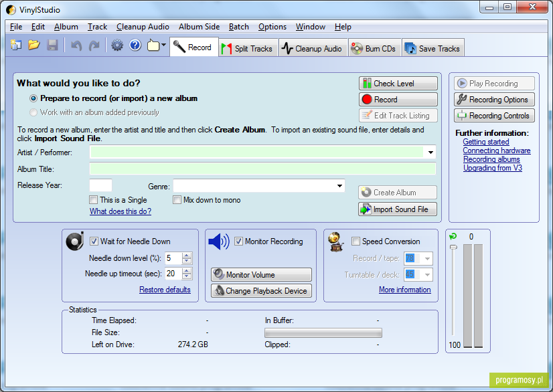Click the Monitor Volume button

[x=261, y=275]
